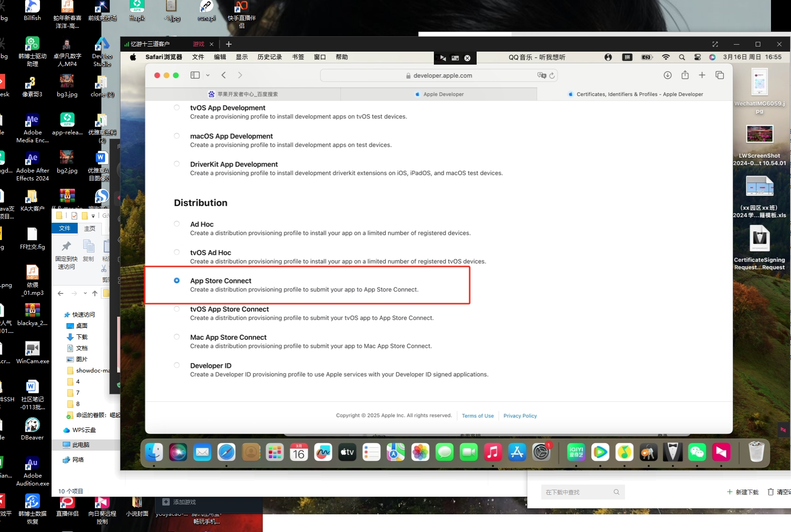Click 添加游戏 button at bottom
791x532 pixels.
(179, 502)
